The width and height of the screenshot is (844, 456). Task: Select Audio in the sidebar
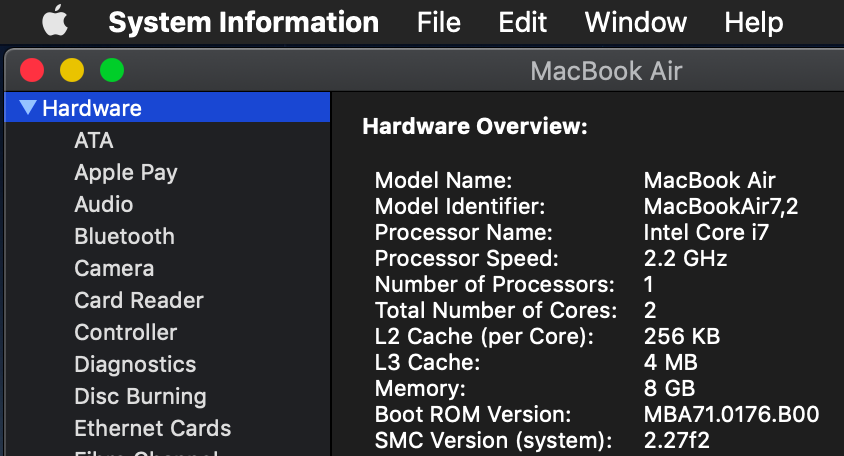[x=104, y=205]
